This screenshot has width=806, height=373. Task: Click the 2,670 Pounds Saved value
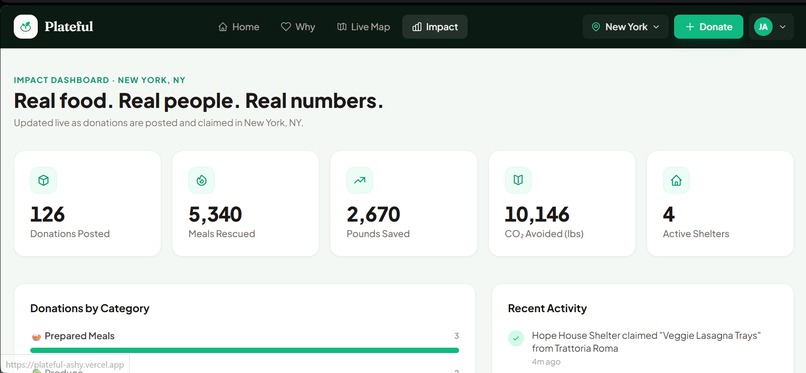pyautogui.click(x=373, y=214)
